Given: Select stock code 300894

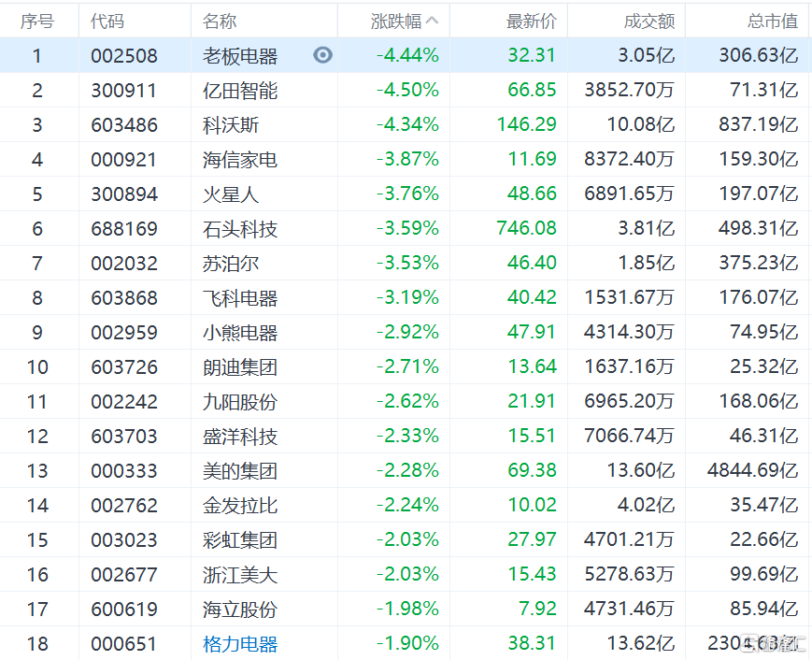Looking at the screenshot, I should click(x=124, y=194).
